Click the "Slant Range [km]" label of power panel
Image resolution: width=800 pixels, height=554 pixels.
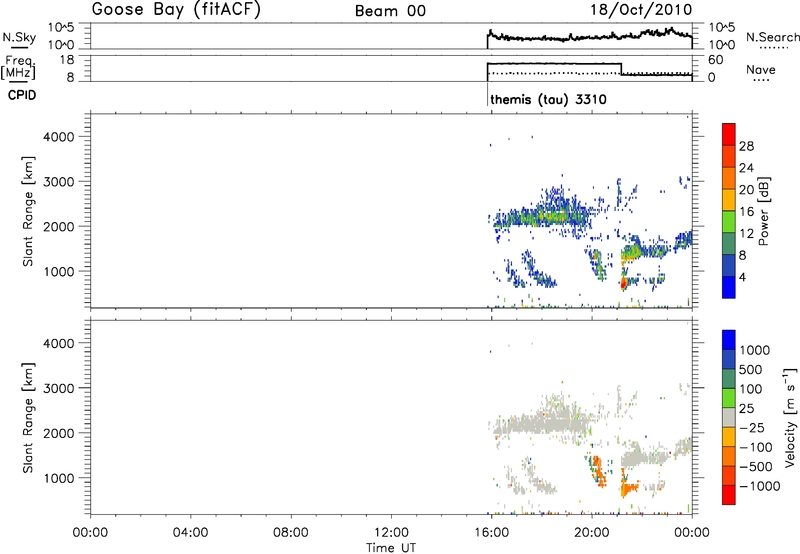pos(28,211)
